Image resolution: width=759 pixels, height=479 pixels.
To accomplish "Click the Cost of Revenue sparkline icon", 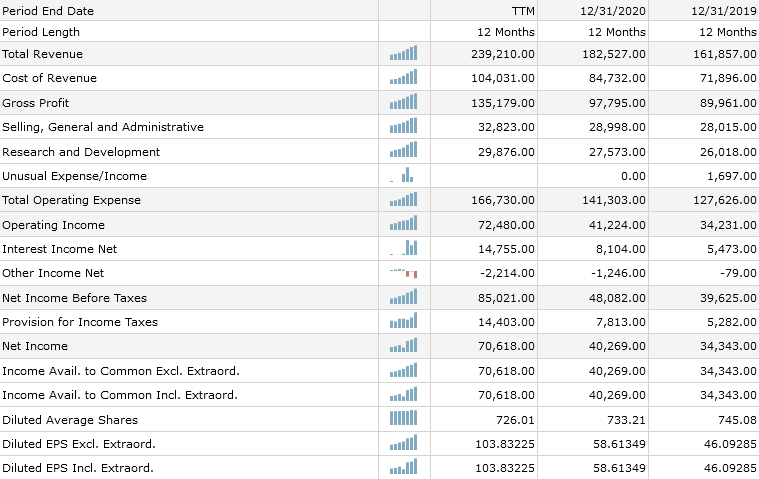I will tap(404, 78).
